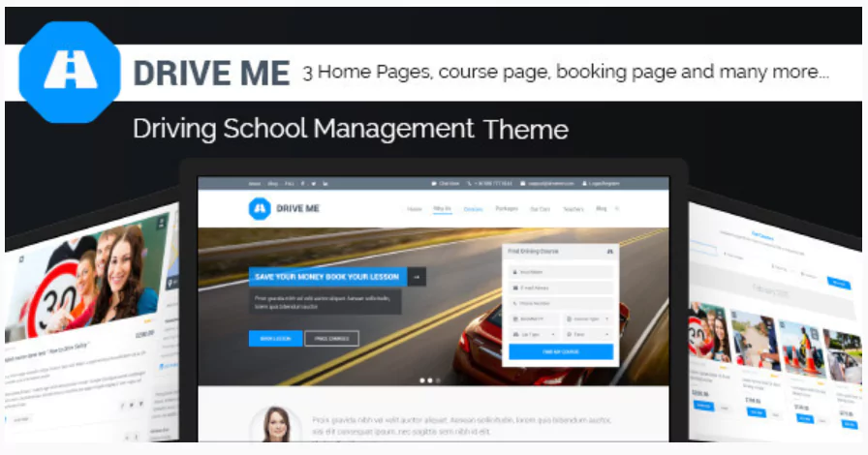The image size is (868, 455).
Task: Open the Packages menu item
Action: tap(507, 209)
